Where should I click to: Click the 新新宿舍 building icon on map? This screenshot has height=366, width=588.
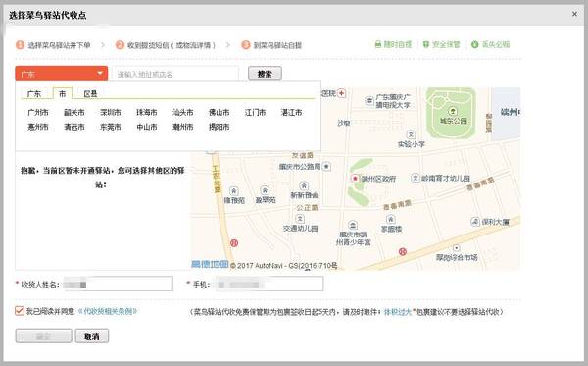point(304,185)
